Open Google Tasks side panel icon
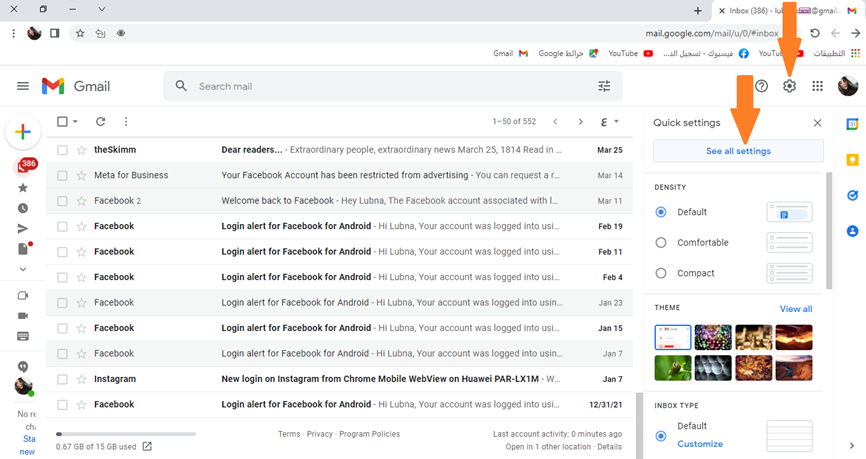This screenshot has width=866, height=459. 853,195
